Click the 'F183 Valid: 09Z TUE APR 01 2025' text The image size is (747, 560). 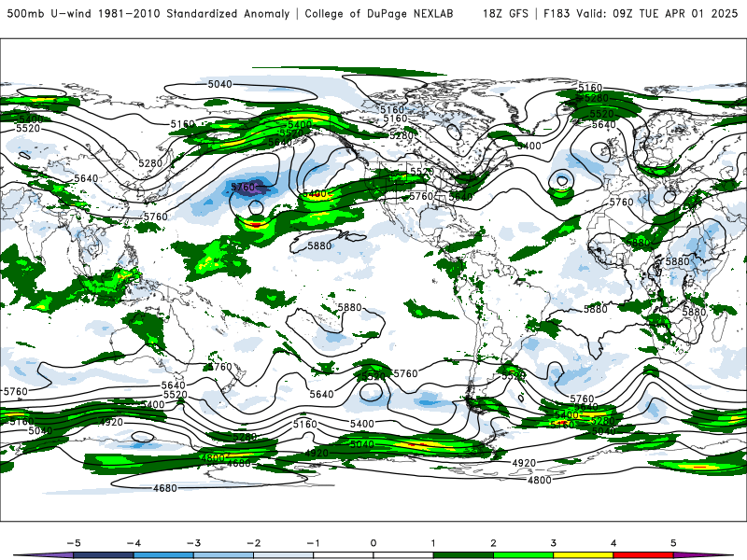pyautogui.click(x=641, y=13)
